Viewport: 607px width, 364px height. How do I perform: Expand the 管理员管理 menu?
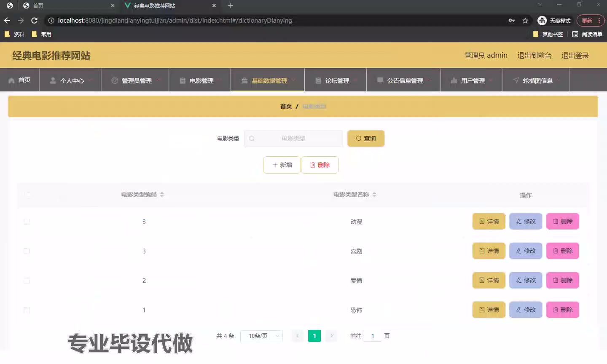tap(135, 80)
